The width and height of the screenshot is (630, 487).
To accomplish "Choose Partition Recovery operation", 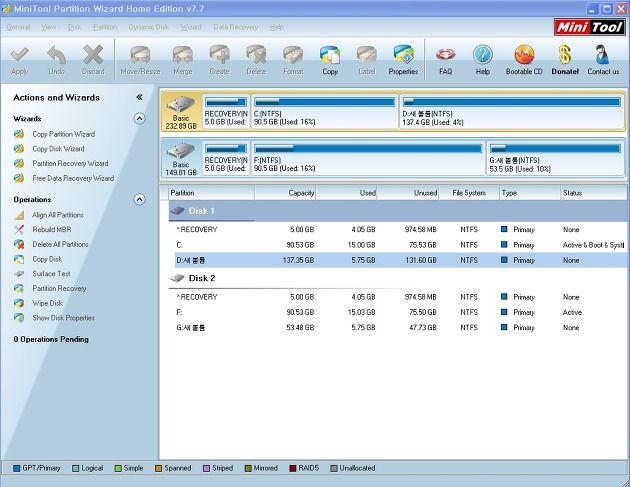I will pos(59,289).
